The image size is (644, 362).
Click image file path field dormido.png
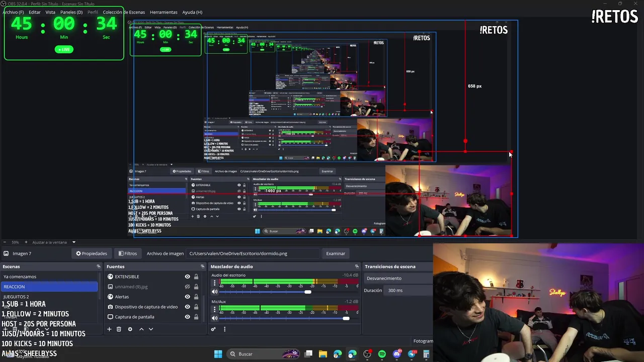click(253, 253)
